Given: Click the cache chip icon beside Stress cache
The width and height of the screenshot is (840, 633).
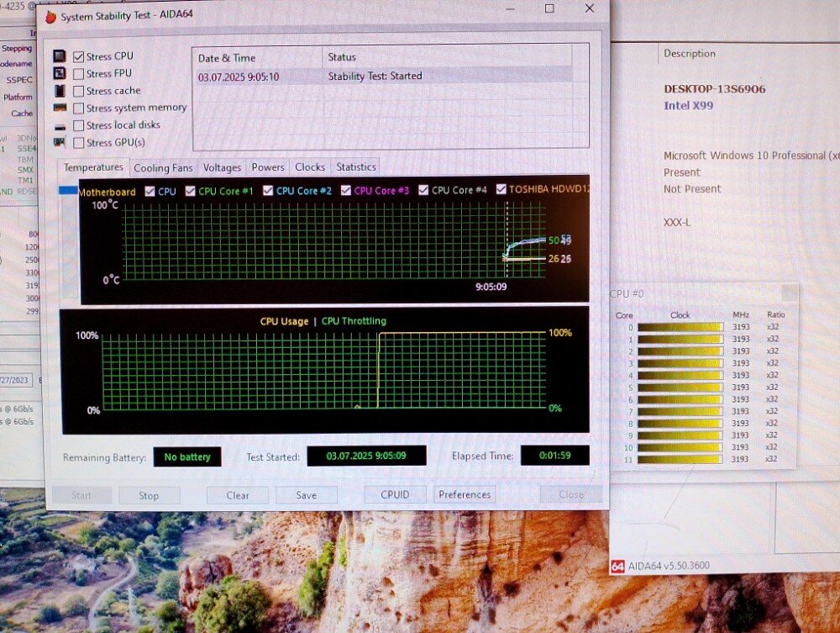Looking at the screenshot, I should [60, 91].
